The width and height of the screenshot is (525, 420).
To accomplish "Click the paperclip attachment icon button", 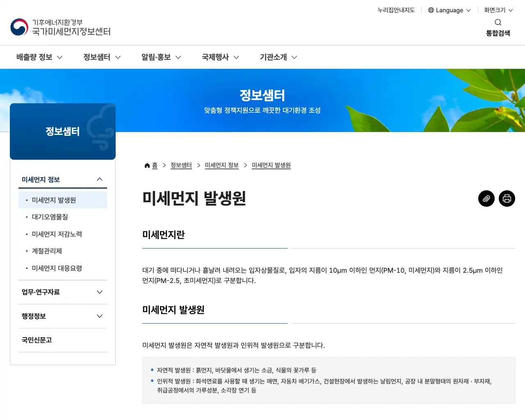I will point(486,199).
